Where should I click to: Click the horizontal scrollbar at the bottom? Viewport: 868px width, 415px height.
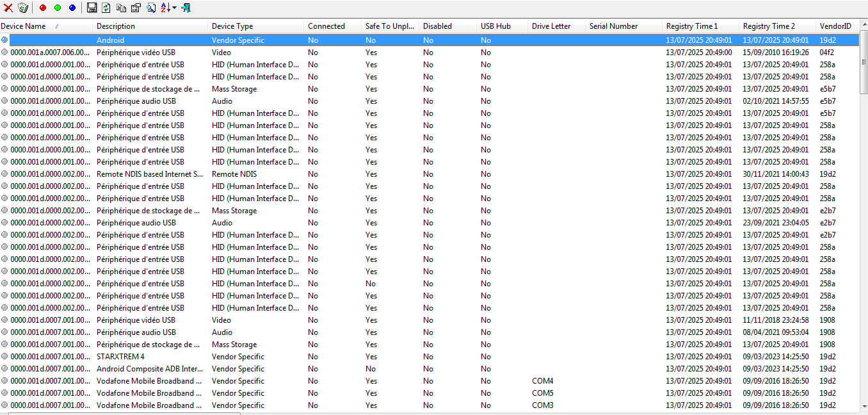point(125,414)
